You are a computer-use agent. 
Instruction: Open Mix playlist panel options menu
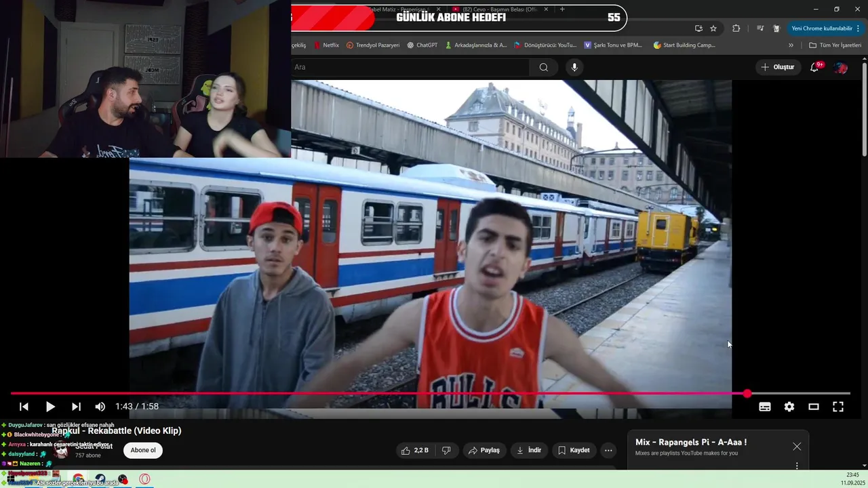point(797,466)
